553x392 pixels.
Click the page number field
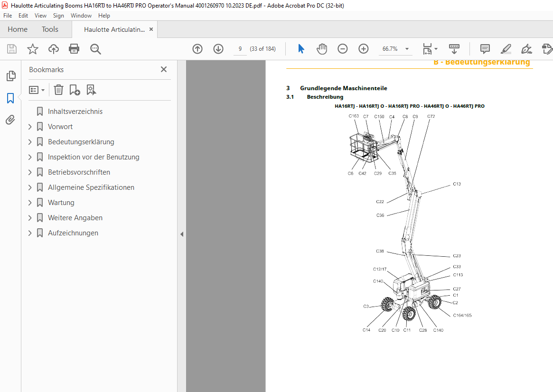click(240, 49)
